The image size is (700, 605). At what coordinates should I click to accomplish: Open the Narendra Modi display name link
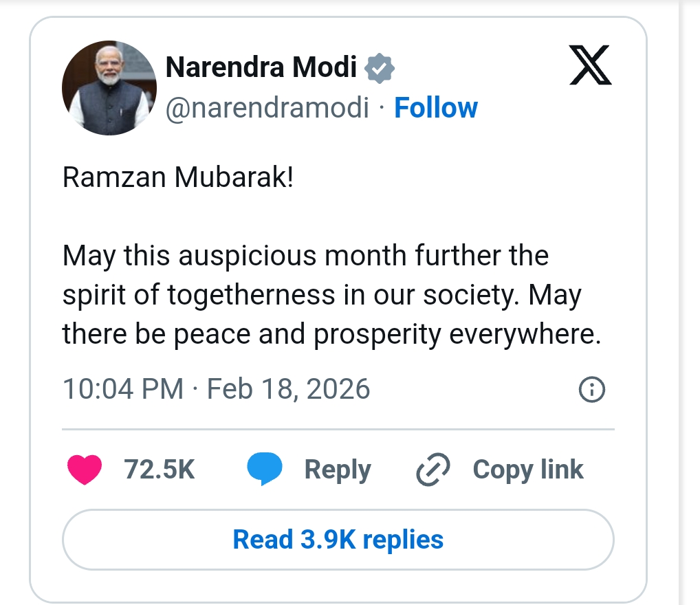[x=261, y=68]
